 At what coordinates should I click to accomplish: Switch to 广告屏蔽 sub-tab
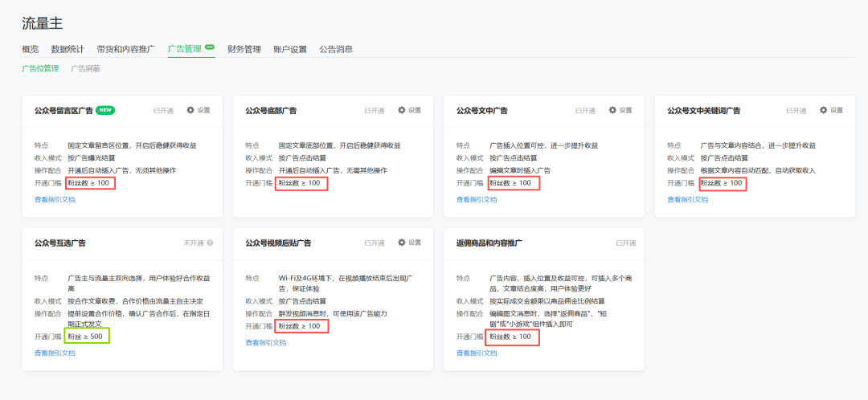[x=86, y=69]
